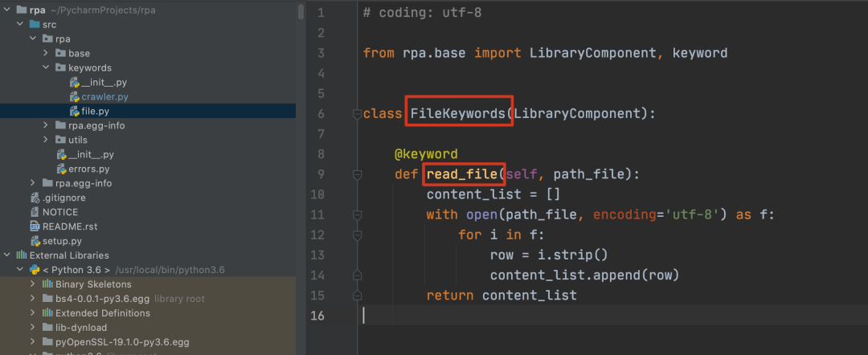This screenshot has height=355, width=868.
Task: Click the Python 3.6 interpreter icon
Action: coord(35,270)
